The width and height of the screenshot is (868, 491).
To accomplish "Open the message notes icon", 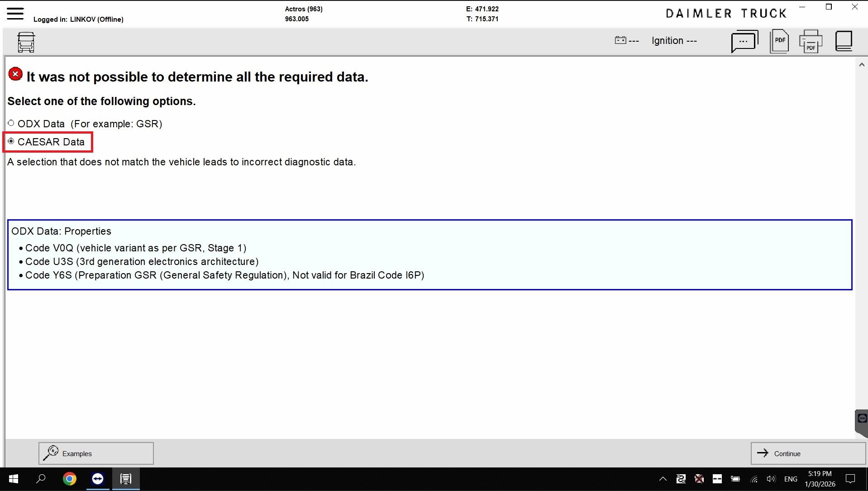I will (744, 42).
